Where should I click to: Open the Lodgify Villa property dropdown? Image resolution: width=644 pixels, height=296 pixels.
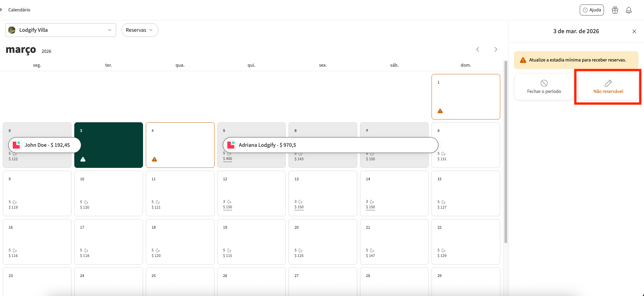point(61,30)
